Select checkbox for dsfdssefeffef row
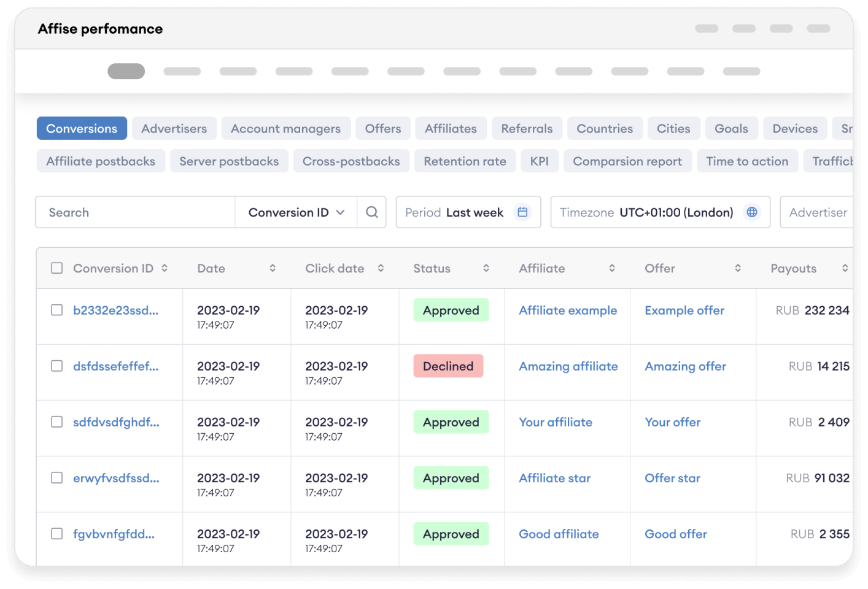The height and width of the screenshot is (589, 868). 57,366
